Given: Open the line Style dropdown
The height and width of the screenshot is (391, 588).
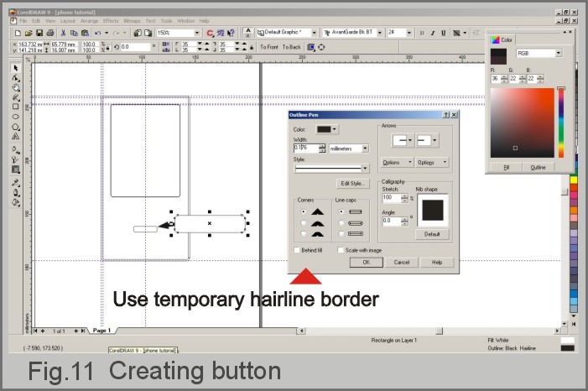Looking at the screenshot, I should tap(365, 169).
